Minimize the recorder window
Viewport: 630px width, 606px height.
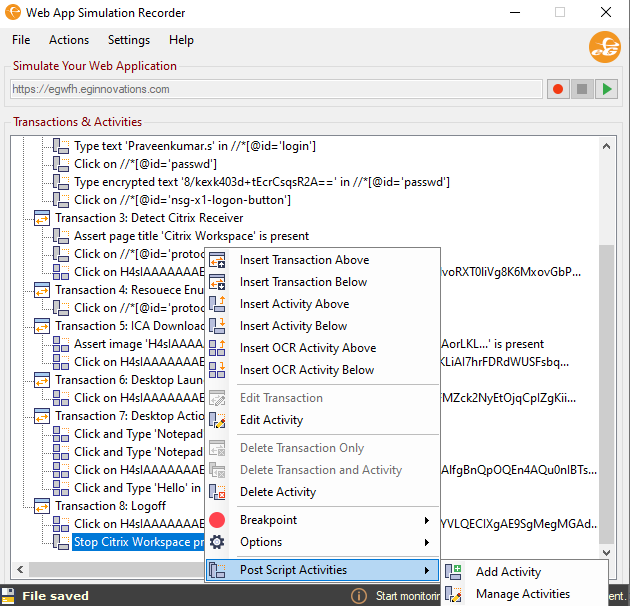[515, 12]
